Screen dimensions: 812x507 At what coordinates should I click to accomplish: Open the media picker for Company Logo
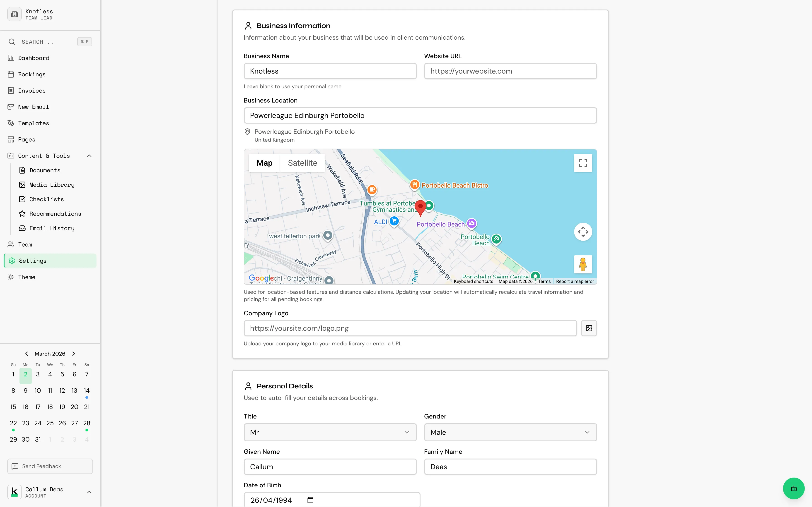tap(589, 328)
